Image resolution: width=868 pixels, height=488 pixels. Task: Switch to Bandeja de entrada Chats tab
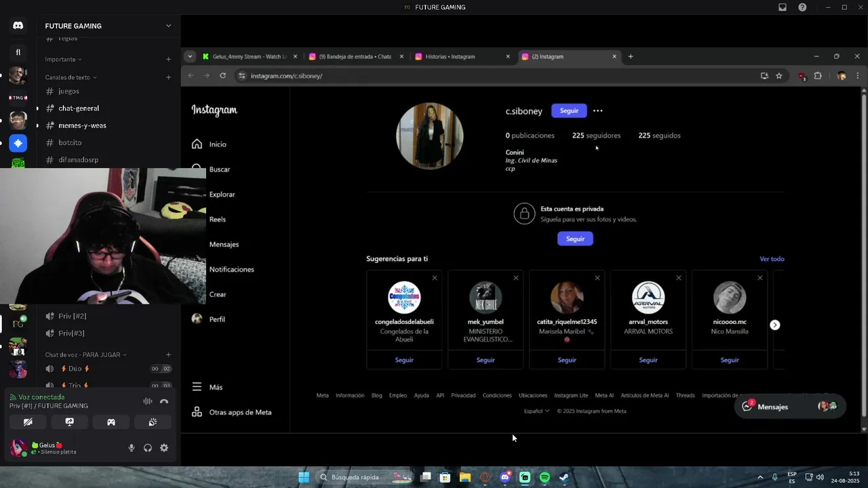[355, 56]
